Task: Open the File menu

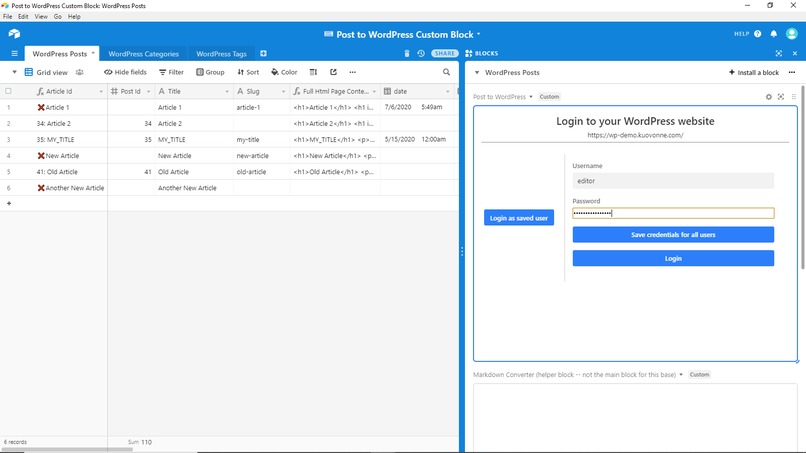Action: (8, 16)
